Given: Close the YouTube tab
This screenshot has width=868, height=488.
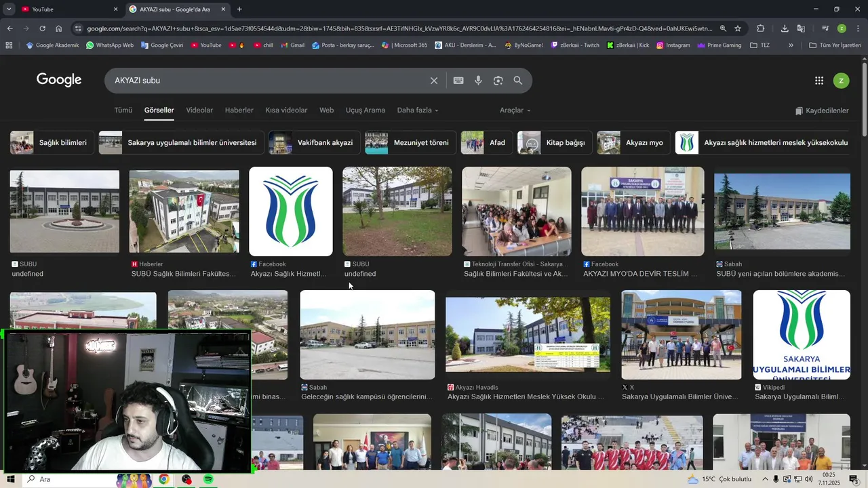Looking at the screenshot, I should pyautogui.click(x=115, y=9).
